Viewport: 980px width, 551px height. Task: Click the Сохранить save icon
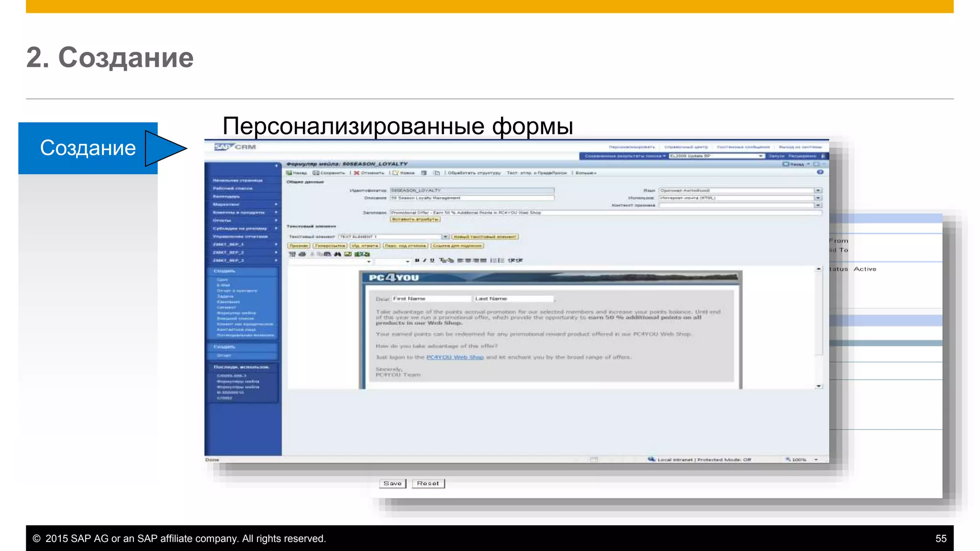point(316,173)
